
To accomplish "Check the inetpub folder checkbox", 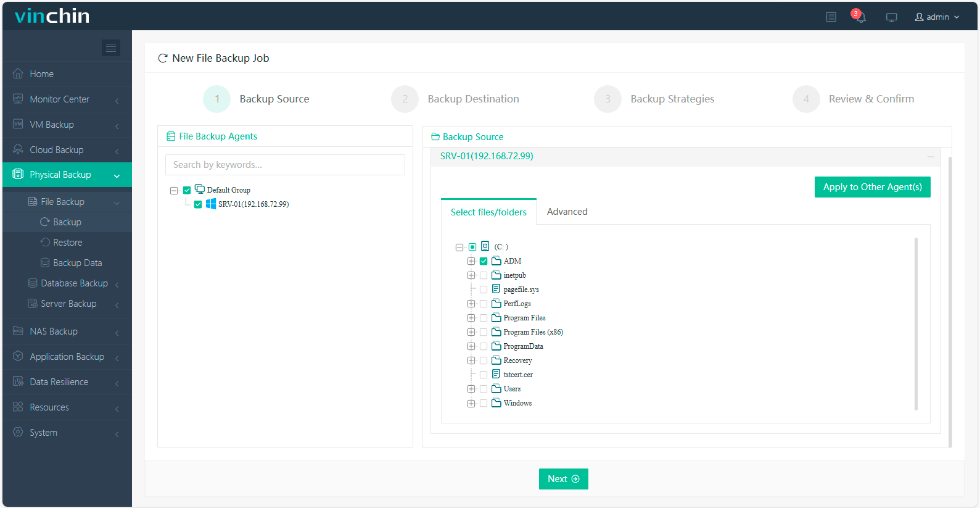I will [x=484, y=275].
